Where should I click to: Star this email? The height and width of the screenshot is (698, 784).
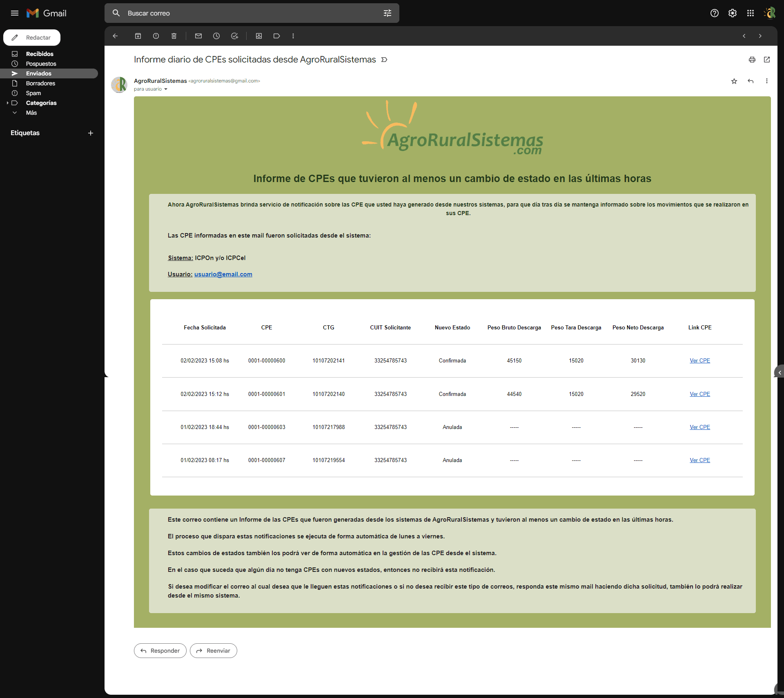pyautogui.click(x=734, y=81)
